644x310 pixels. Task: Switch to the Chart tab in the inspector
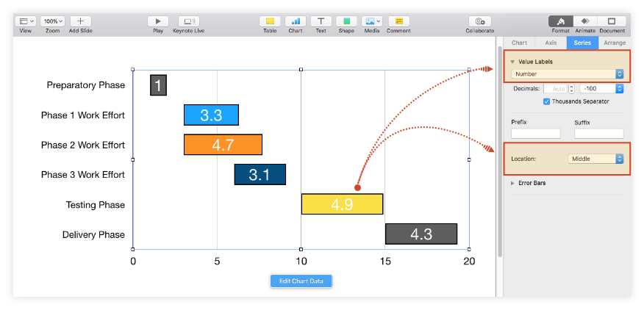coord(519,43)
